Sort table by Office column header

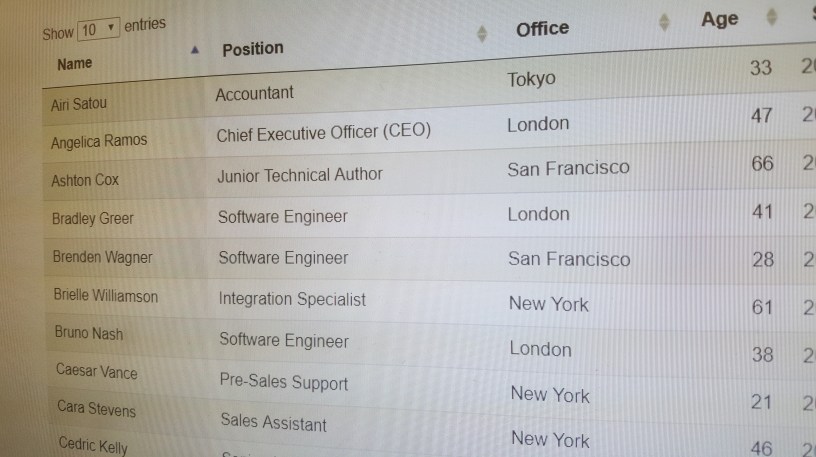(x=542, y=29)
